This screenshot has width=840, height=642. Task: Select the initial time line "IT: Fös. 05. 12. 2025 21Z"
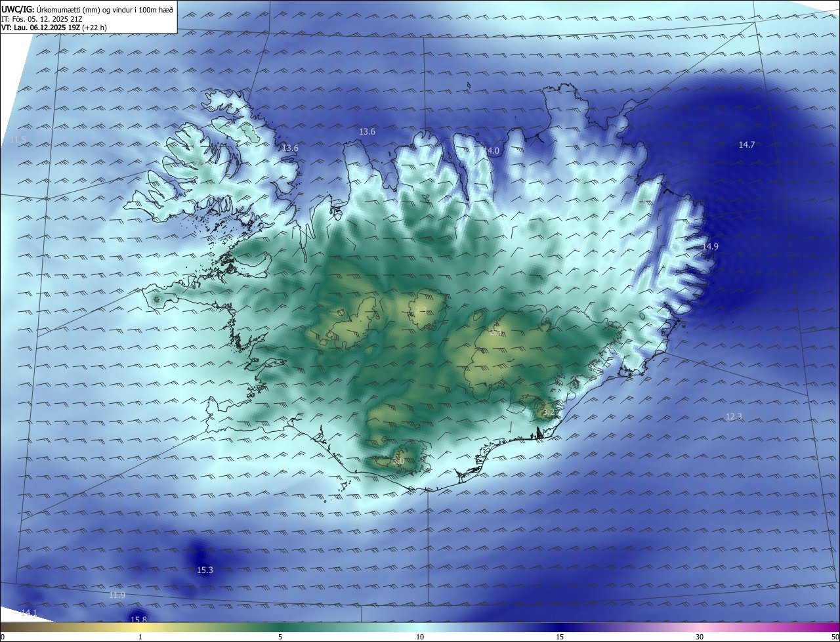[43, 19]
